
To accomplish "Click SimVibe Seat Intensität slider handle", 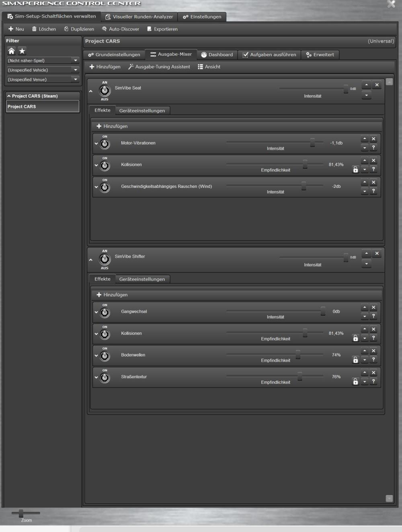I will [x=346, y=89].
